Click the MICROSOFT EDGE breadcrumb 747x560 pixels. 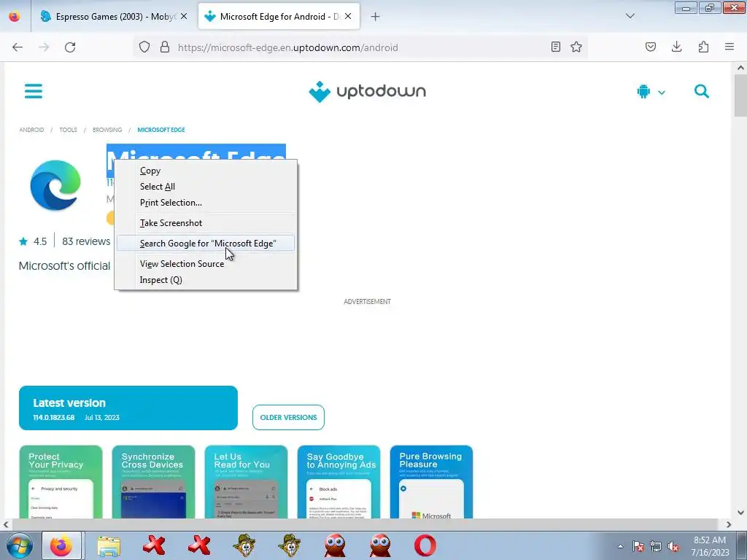coord(161,130)
